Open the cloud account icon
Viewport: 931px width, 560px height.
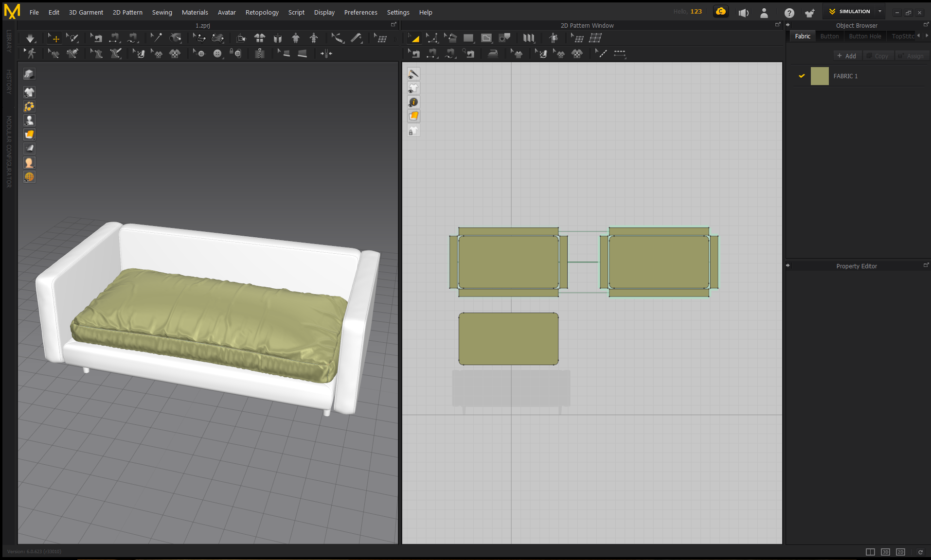[720, 12]
